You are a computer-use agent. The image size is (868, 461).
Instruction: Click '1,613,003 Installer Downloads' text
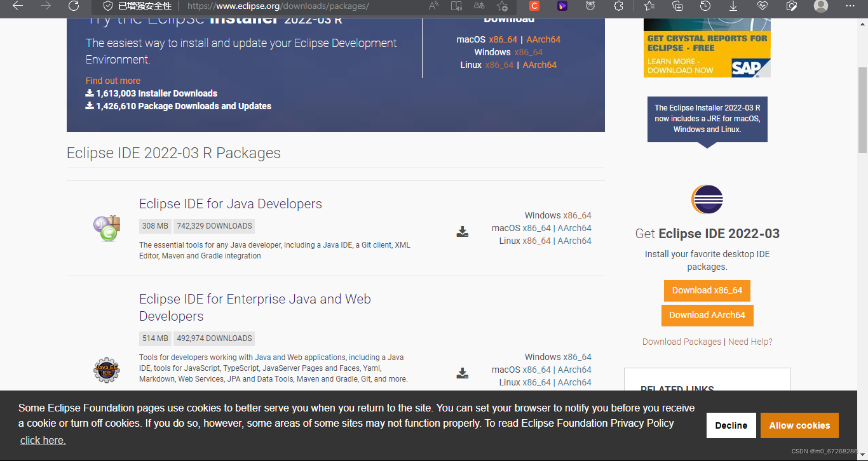[x=157, y=93]
